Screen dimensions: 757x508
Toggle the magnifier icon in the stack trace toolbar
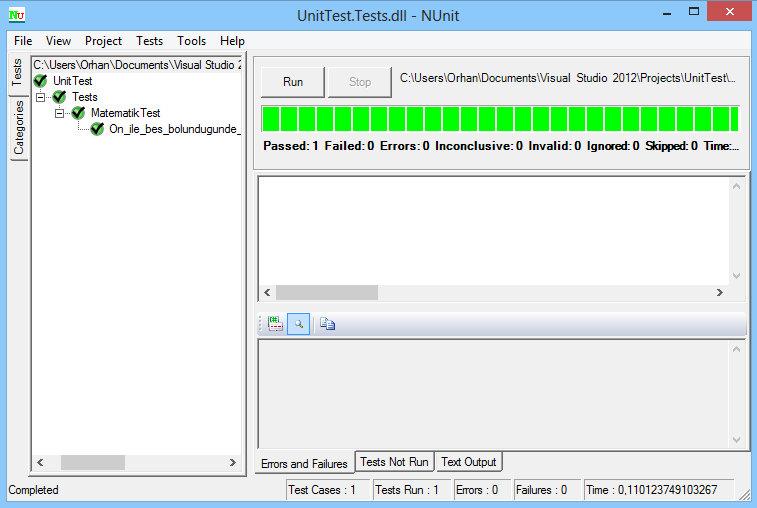click(298, 324)
